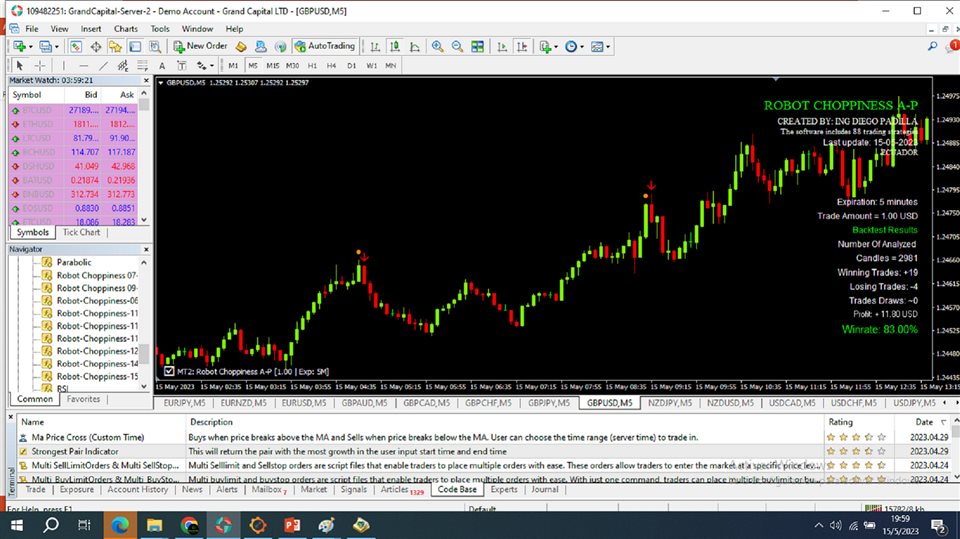Expand the GBPUSD,M5 chart title triangle

click(160, 83)
